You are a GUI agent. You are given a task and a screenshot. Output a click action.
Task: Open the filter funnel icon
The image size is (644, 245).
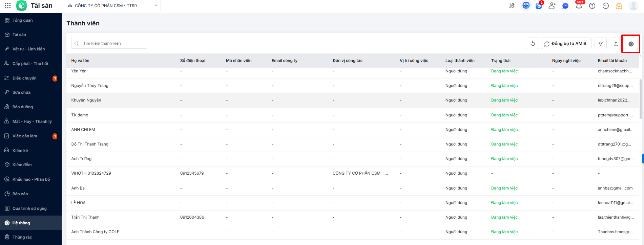(x=600, y=44)
